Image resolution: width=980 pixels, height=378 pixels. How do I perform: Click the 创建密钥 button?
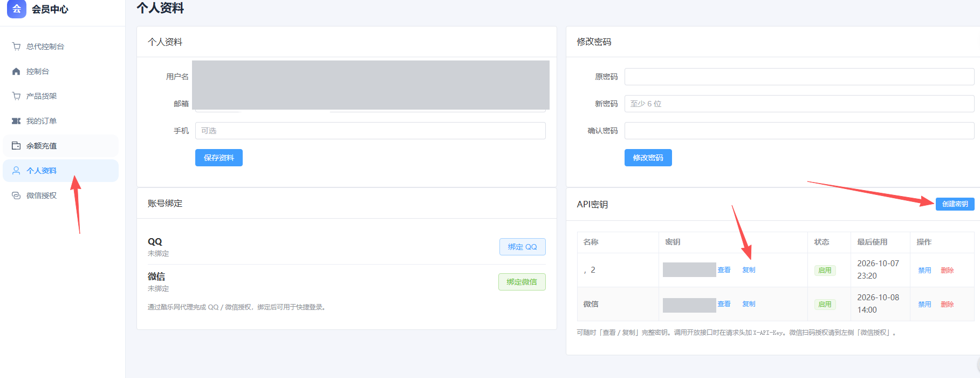click(x=955, y=204)
